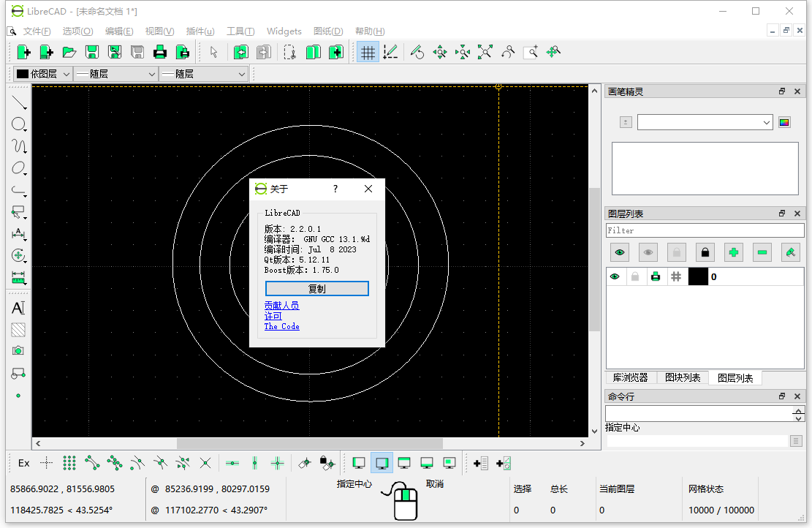Open the Widgets menu
This screenshot has height=528, width=812.
coord(284,31)
